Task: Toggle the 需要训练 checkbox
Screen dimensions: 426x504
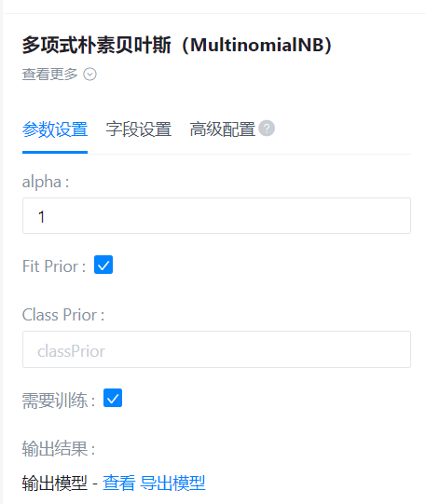Action: point(113,398)
